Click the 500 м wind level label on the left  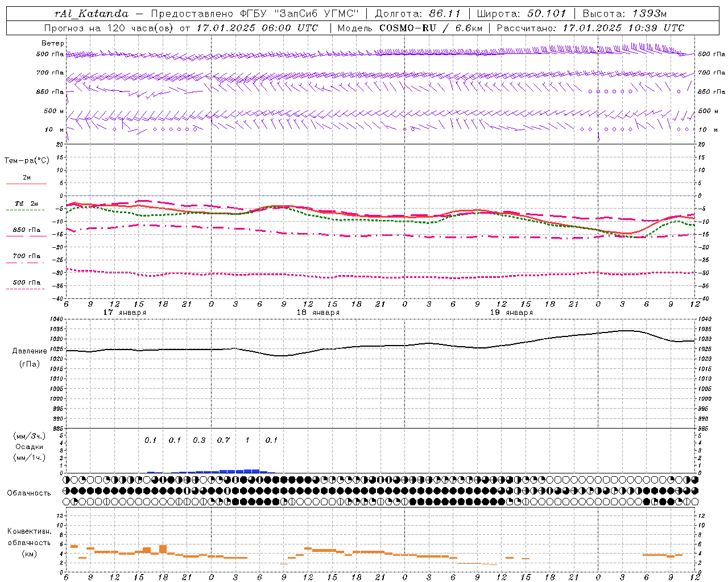[54, 111]
